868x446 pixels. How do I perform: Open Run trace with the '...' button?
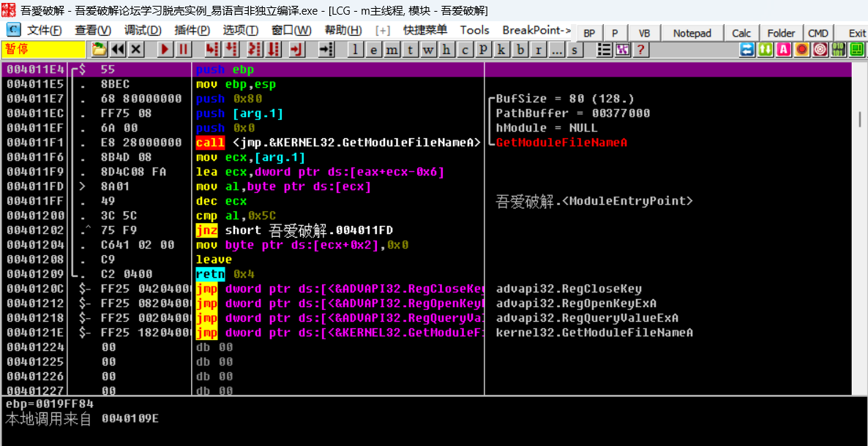point(556,50)
